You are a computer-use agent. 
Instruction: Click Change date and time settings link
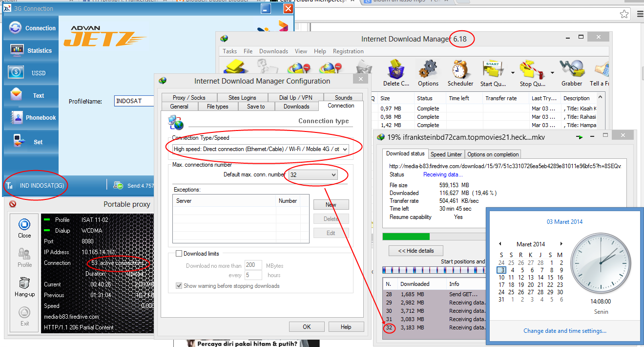(565, 331)
